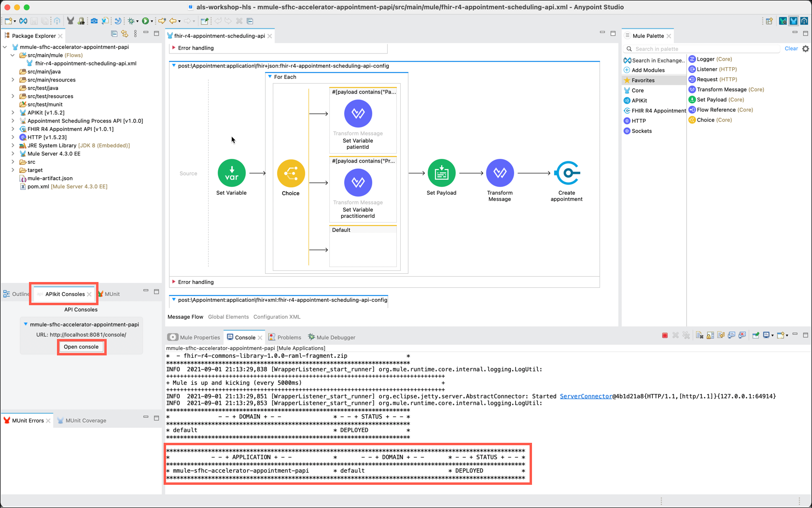The image size is (812, 508).
Task: Pick Flow Reference (Core) from palette
Action: pos(721,110)
